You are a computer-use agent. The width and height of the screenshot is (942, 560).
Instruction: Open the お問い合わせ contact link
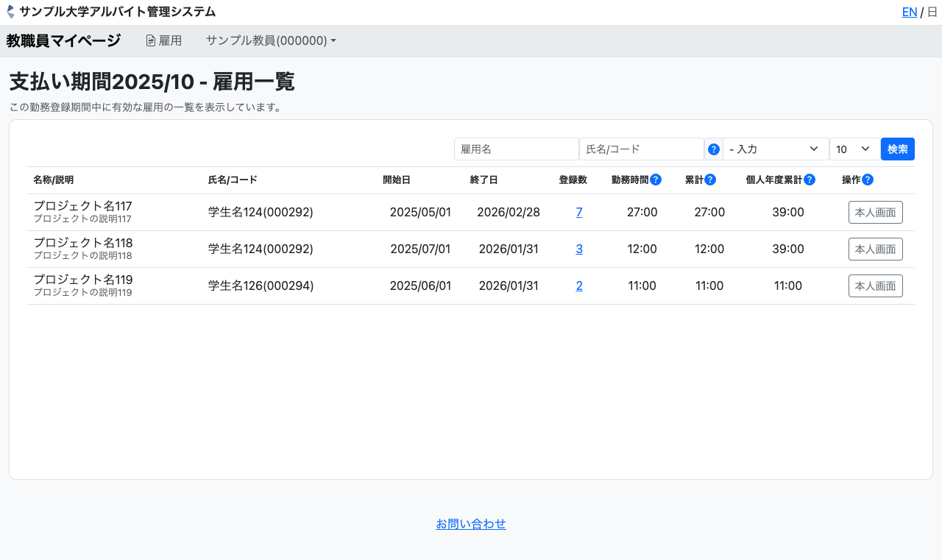coord(471,524)
